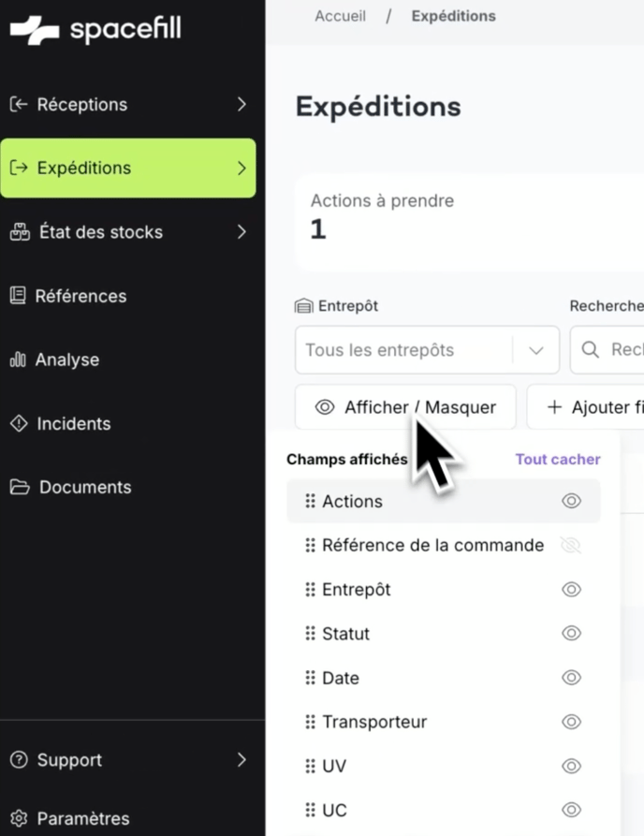The image size is (644, 836).
Task: Hide the Actions column with eye icon
Action: point(571,501)
